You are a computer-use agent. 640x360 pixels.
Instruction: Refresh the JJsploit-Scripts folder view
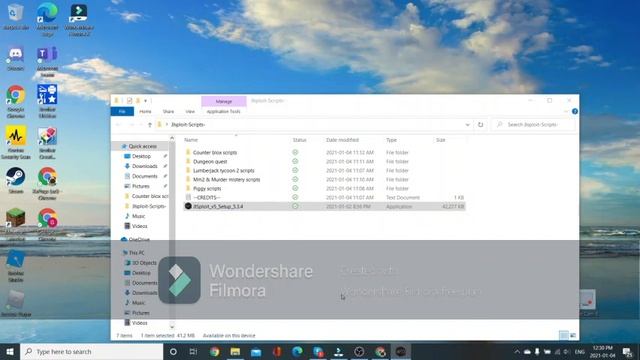(480, 124)
